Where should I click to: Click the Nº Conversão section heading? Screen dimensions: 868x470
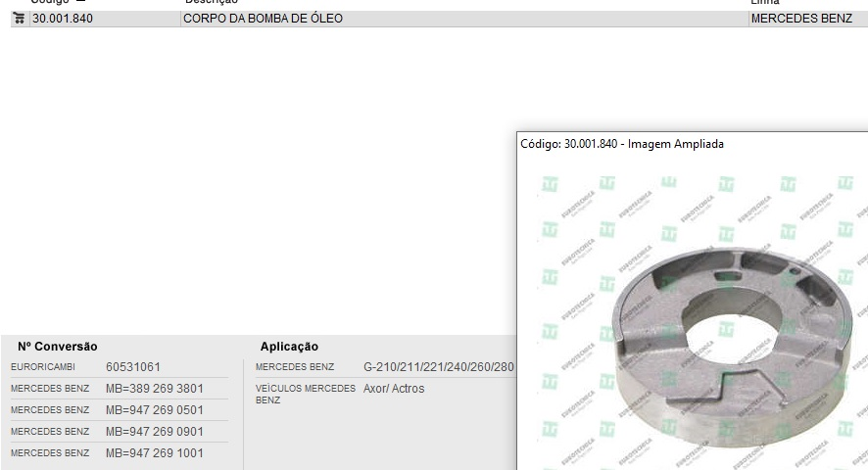(x=58, y=347)
